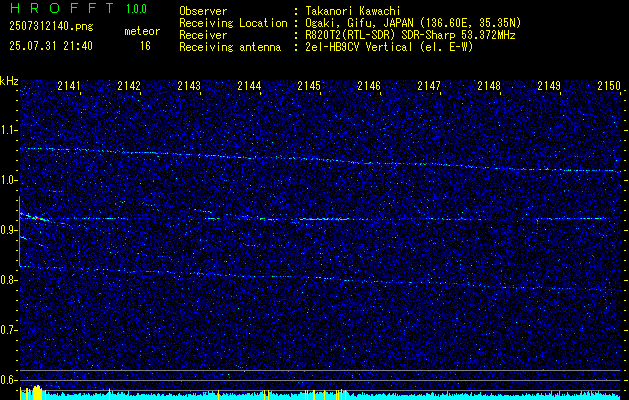Click the 2el-HB9CV Vertical antenna text
The image size is (629, 400).
[x=389, y=47]
